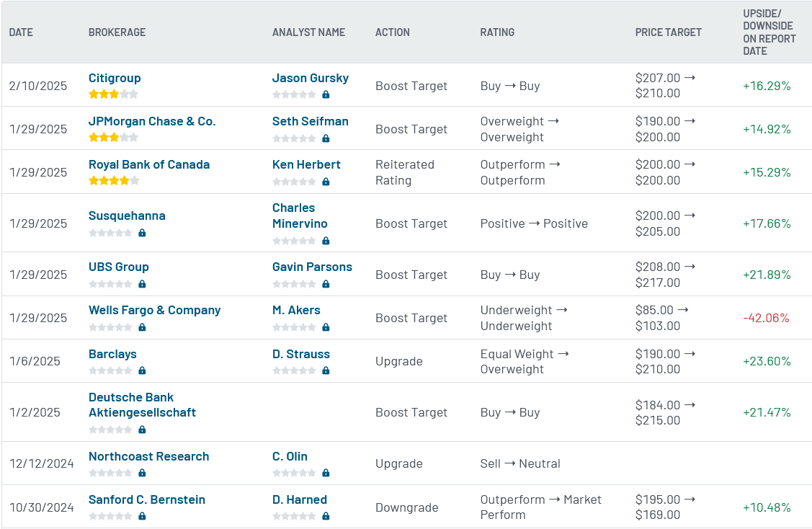The image size is (812, 529).
Task: Click gray star rating under Susquehanna
Action: 110,233
